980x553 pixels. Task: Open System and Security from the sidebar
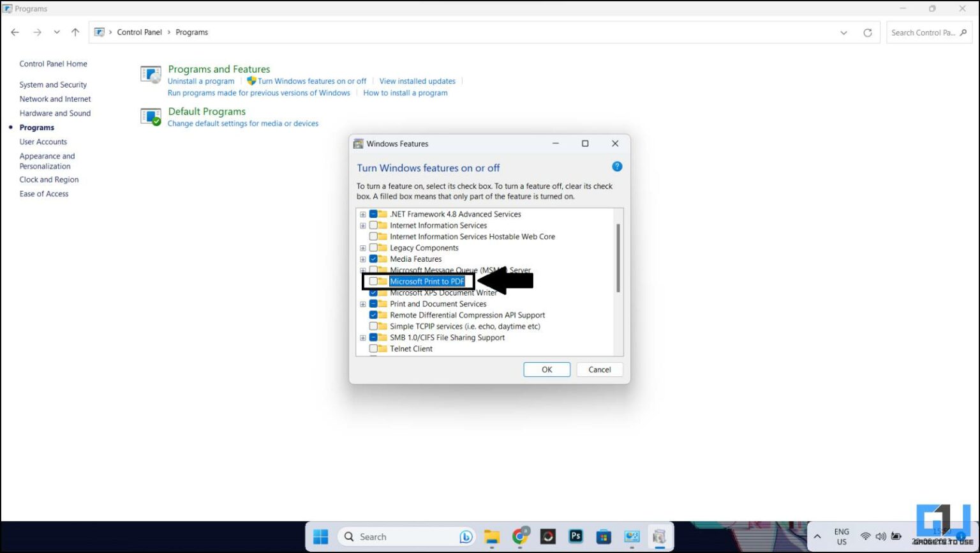click(x=53, y=84)
